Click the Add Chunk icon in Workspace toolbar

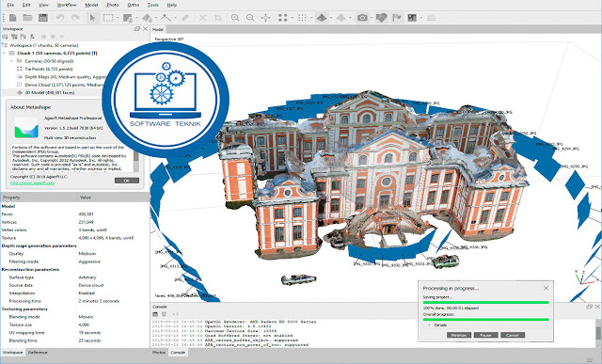[6, 37]
